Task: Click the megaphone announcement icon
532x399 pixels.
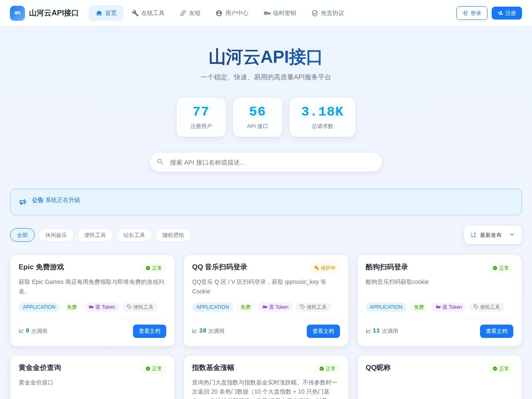Action: [23, 202]
